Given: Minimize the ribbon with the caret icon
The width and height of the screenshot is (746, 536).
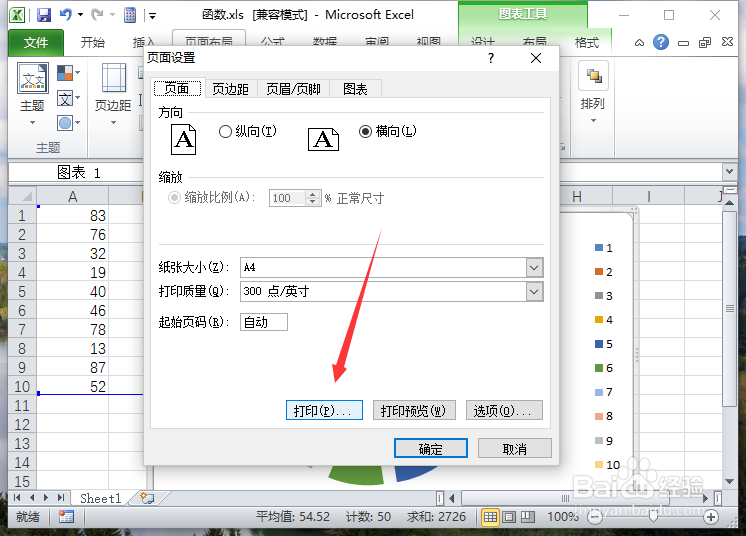Looking at the screenshot, I should 639,43.
